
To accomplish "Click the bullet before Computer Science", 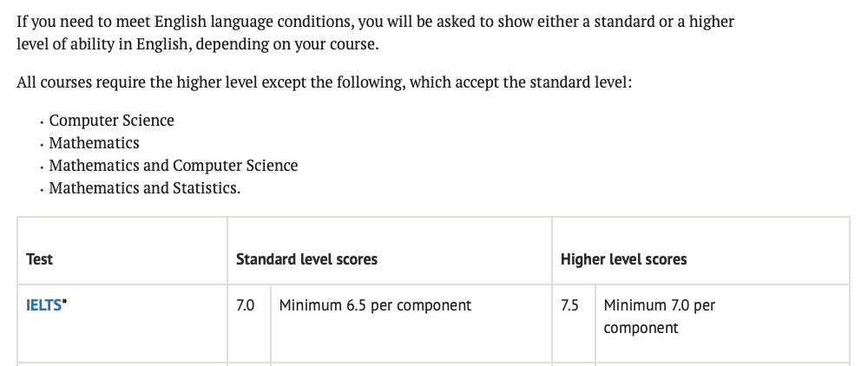I will click(x=42, y=123).
